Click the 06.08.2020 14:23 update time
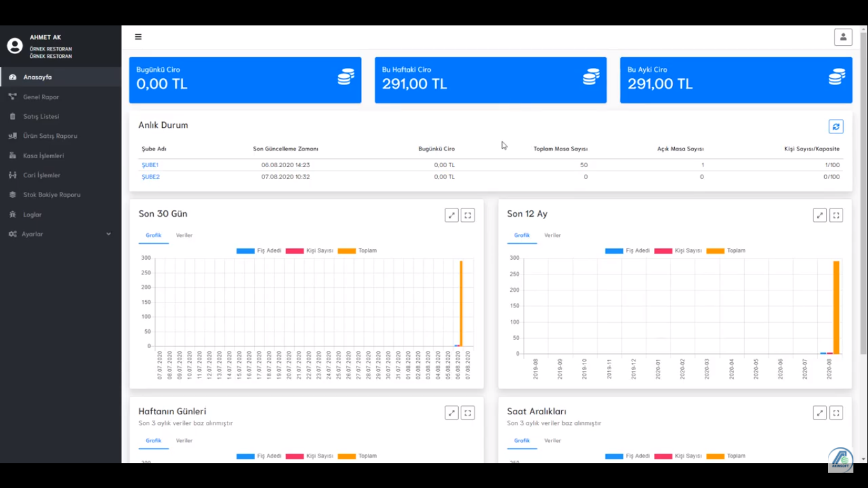Image resolution: width=868 pixels, height=488 pixels. coord(285,165)
